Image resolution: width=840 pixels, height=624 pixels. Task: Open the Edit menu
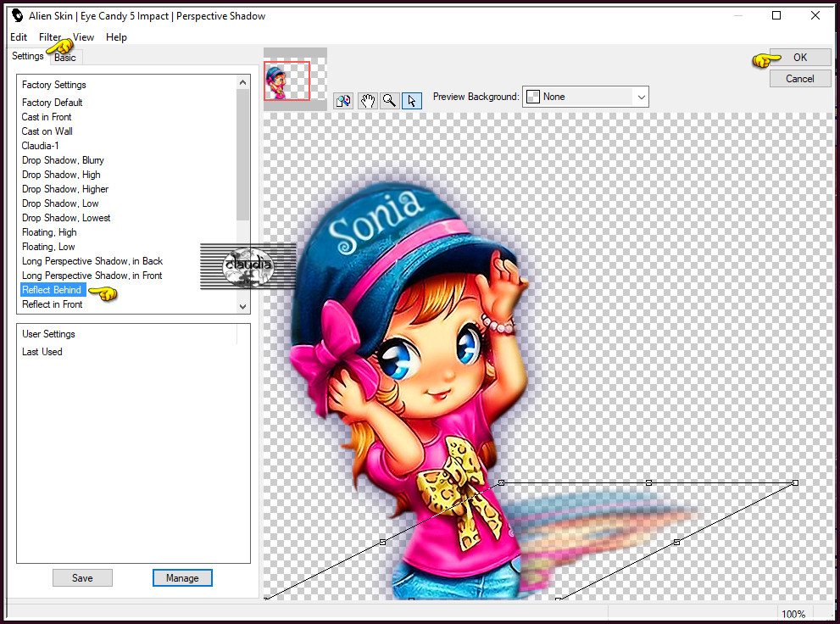tap(19, 37)
